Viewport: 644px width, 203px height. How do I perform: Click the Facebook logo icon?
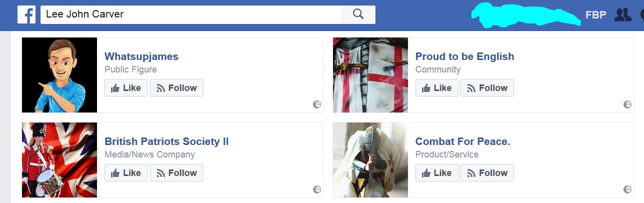(26, 14)
